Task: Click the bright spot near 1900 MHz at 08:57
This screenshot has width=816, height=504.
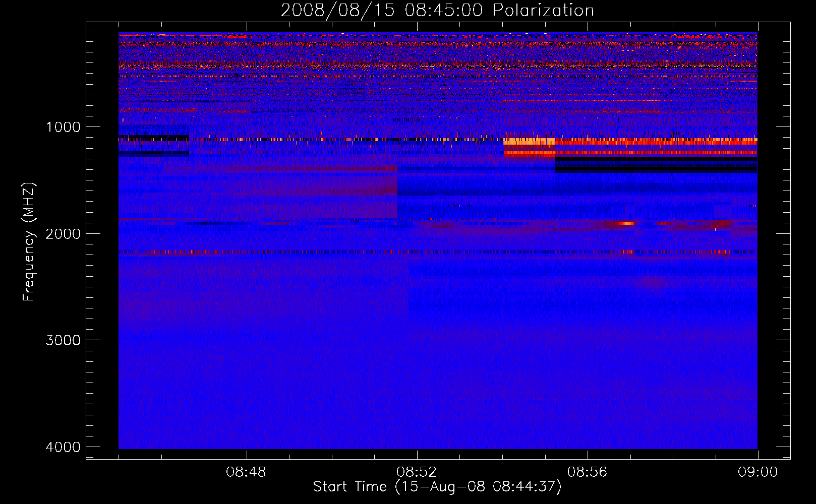Action: click(x=627, y=223)
